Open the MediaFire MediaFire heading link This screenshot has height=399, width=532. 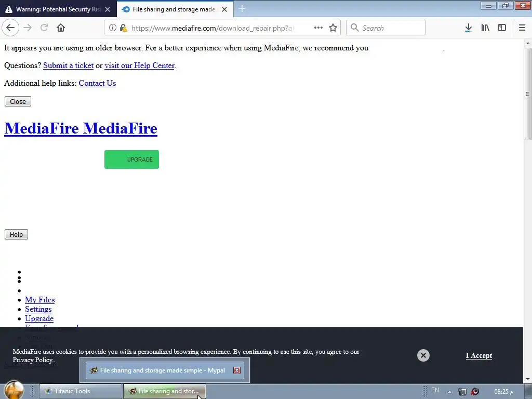coord(81,128)
